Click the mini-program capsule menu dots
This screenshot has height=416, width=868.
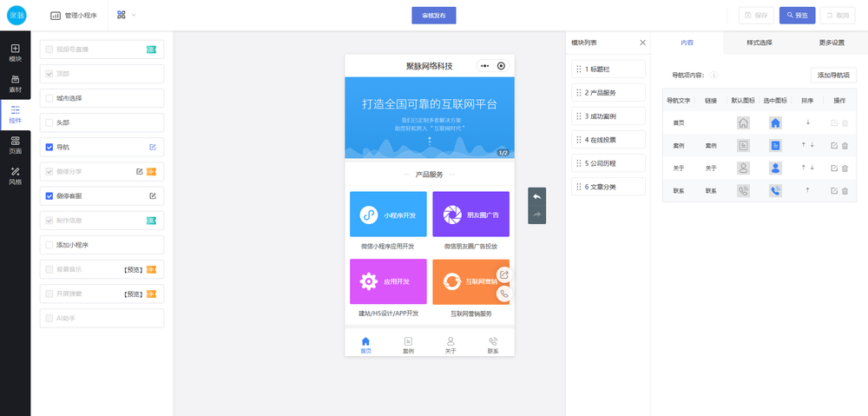point(485,66)
